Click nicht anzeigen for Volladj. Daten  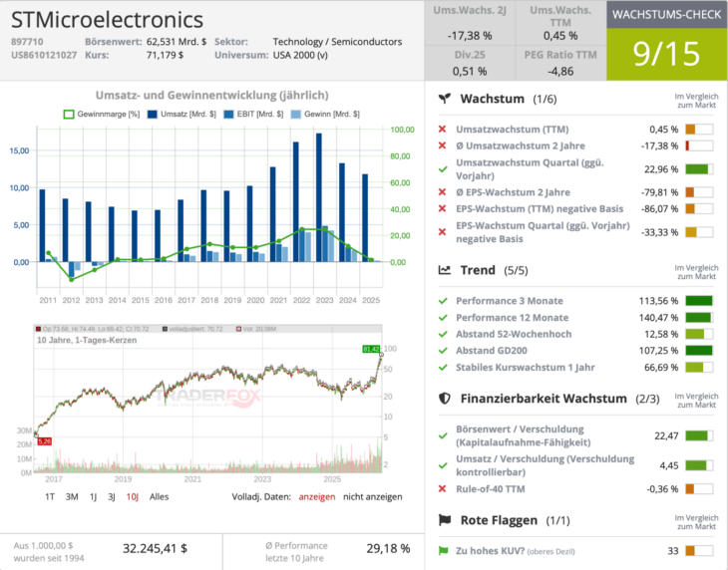pyautogui.click(x=373, y=496)
